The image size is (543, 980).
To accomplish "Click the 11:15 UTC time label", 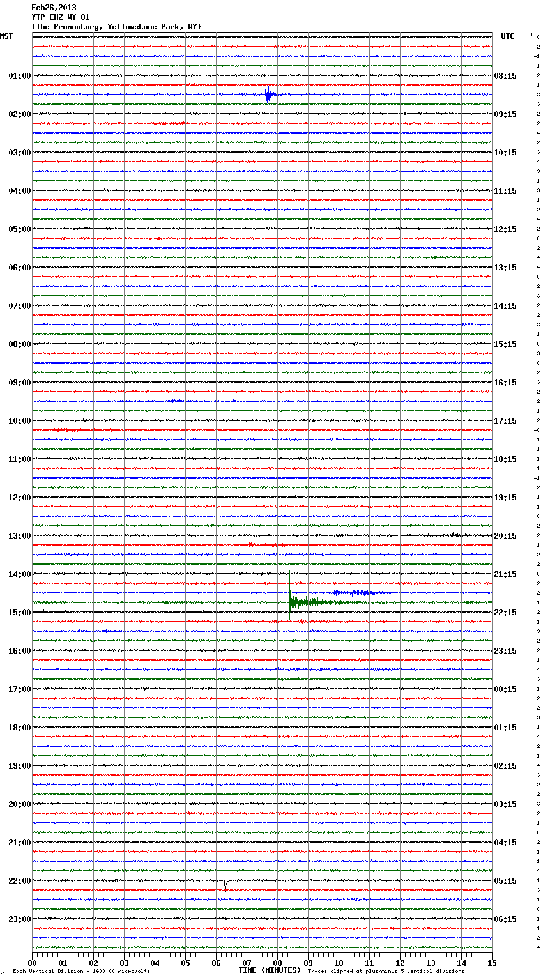I will tap(505, 191).
